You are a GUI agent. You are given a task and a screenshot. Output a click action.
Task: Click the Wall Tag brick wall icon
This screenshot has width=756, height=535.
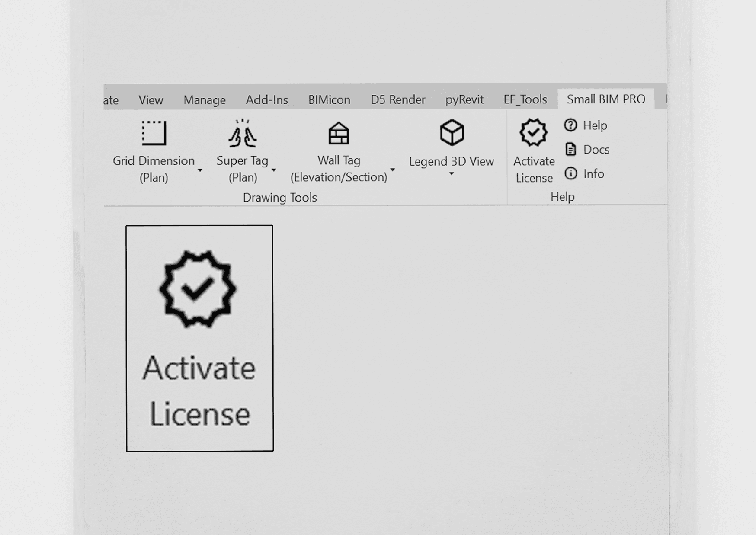339,133
